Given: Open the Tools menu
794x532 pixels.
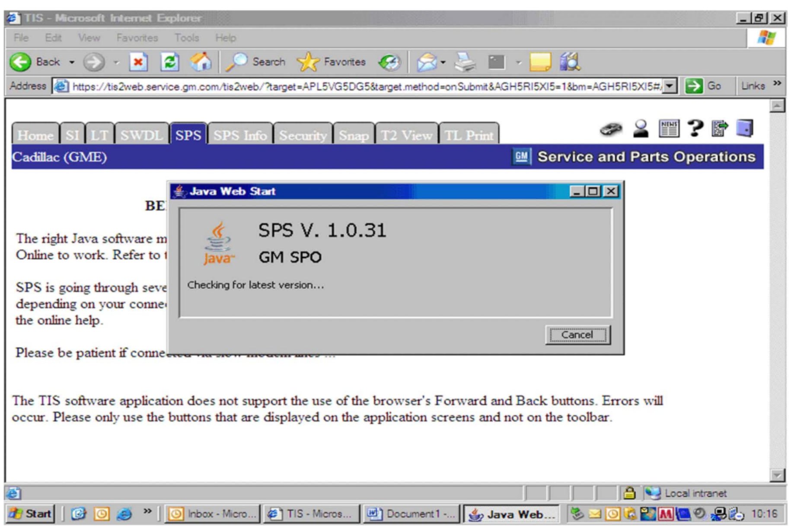Looking at the screenshot, I should 186,38.
